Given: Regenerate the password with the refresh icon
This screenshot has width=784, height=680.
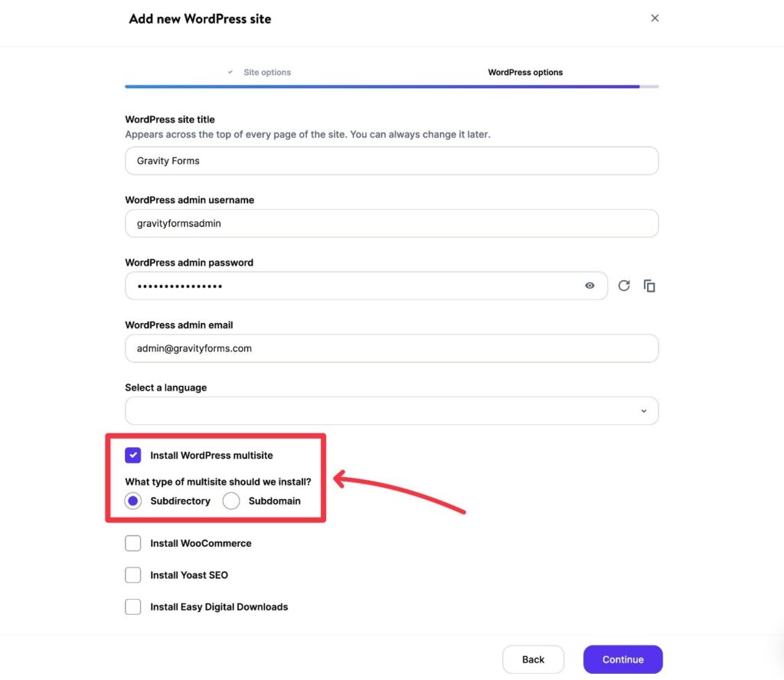Looking at the screenshot, I should pos(624,285).
